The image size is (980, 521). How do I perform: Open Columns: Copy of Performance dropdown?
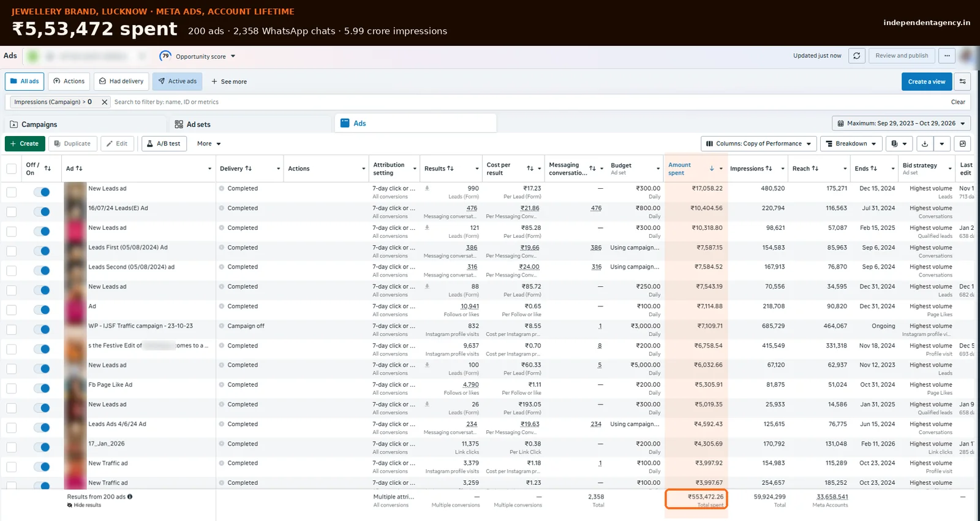point(759,143)
